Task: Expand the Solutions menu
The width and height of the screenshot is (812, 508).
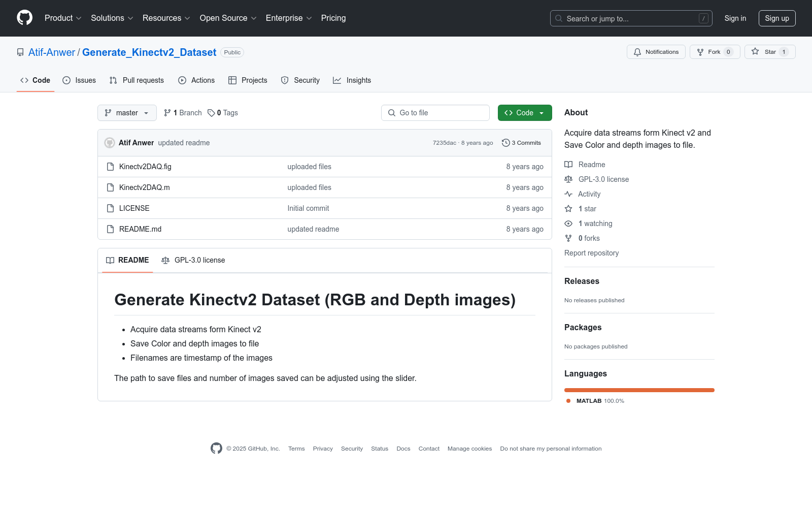Action: [112, 18]
